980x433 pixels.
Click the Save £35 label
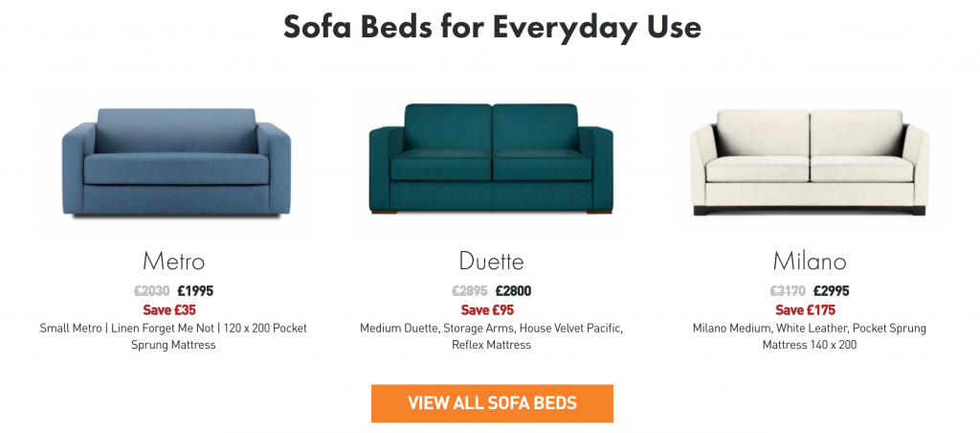pyautogui.click(x=169, y=309)
